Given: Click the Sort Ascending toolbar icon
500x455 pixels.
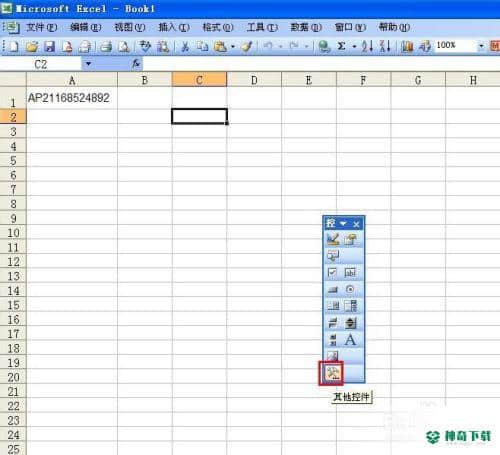Looking at the screenshot, I should pyautogui.click(x=367, y=46).
